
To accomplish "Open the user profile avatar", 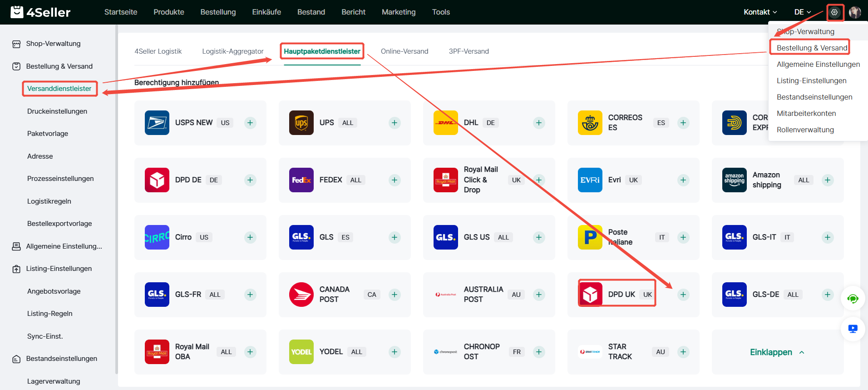I will (x=855, y=12).
